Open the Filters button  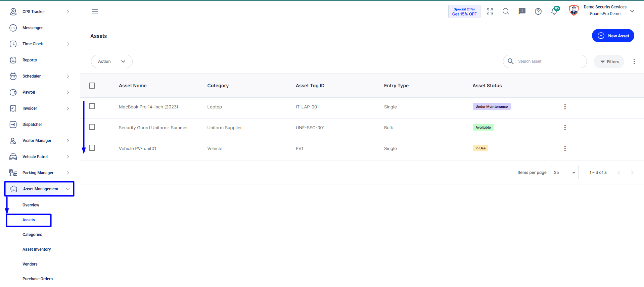click(609, 61)
